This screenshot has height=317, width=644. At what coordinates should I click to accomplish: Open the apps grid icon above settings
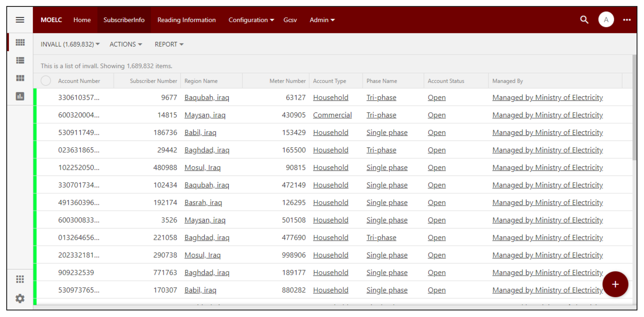click(x=20, y=279)
